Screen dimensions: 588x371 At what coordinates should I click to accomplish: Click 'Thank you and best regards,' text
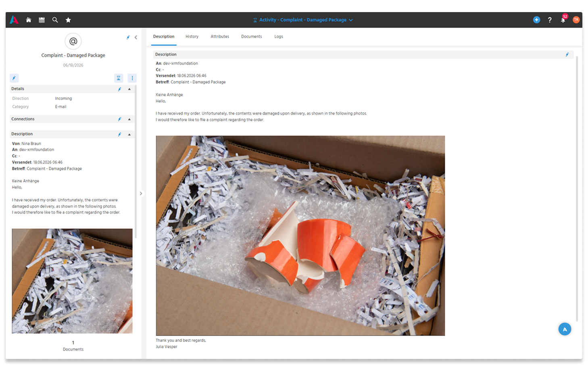click(x=181, y=340)
